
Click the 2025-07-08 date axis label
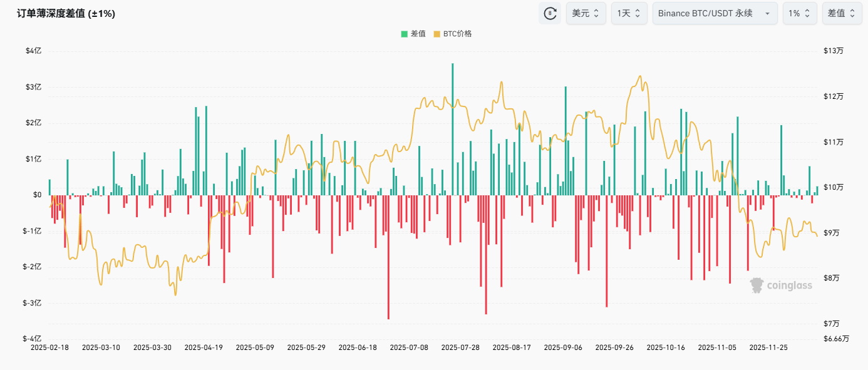(409, 347)
